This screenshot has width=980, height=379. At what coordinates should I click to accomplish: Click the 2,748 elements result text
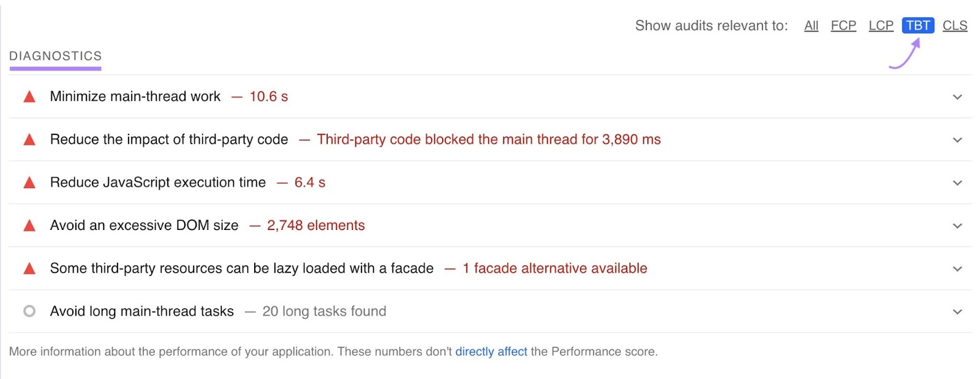[315, 225]
